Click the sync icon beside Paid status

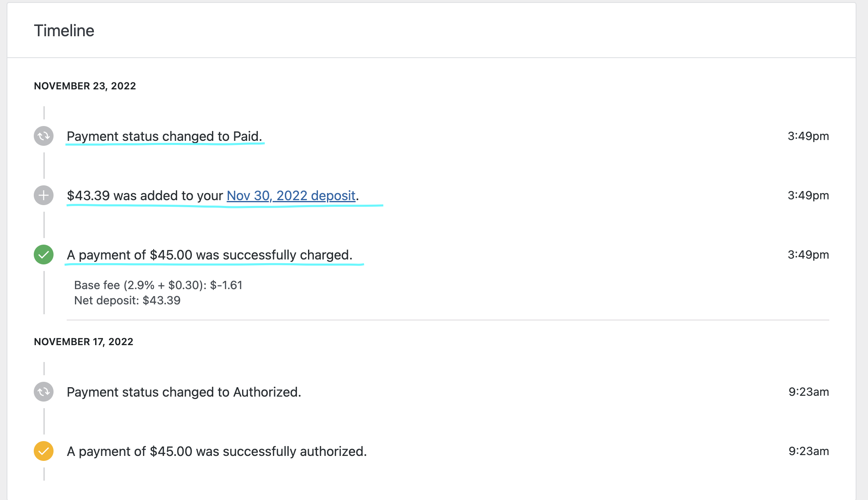click(x=44, y=136)
